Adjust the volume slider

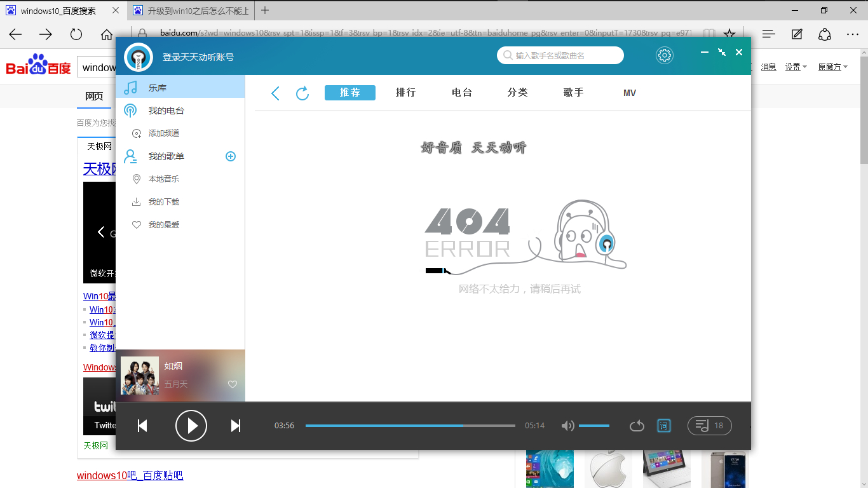click(x=594, y=426)
